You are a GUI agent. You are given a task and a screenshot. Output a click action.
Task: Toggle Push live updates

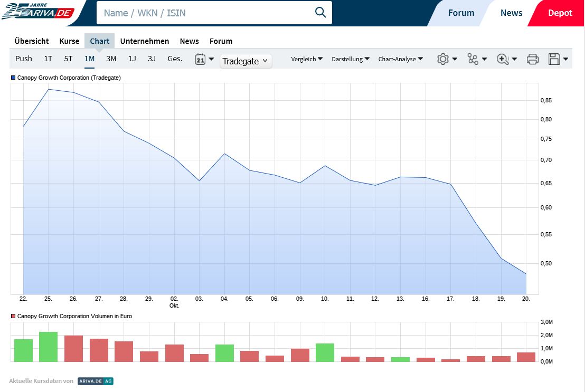(24, 59)
